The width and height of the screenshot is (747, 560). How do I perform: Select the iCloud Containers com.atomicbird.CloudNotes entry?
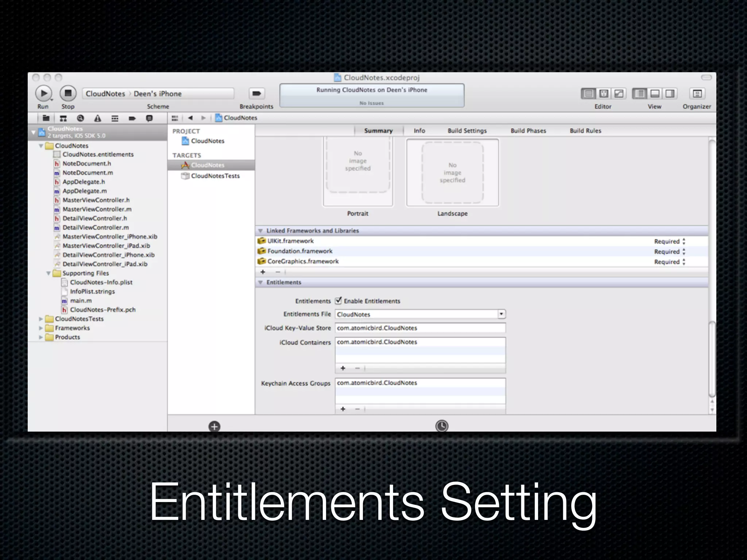pos(420,342)
